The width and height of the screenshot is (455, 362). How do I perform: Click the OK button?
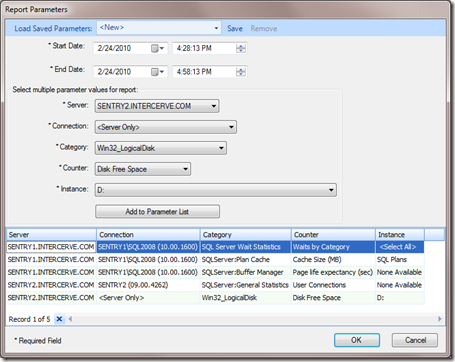coord(357,340)
